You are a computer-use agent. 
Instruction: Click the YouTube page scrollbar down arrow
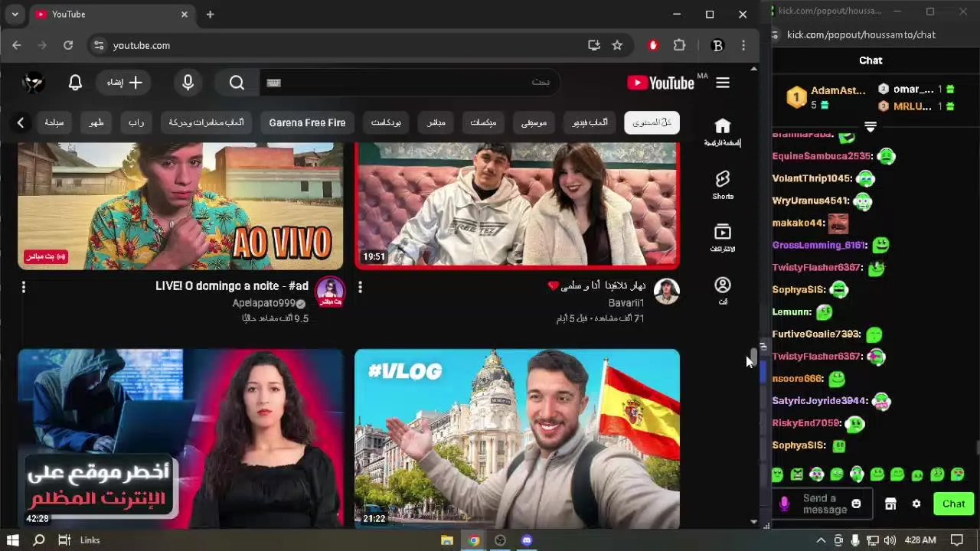click(754, 522)
